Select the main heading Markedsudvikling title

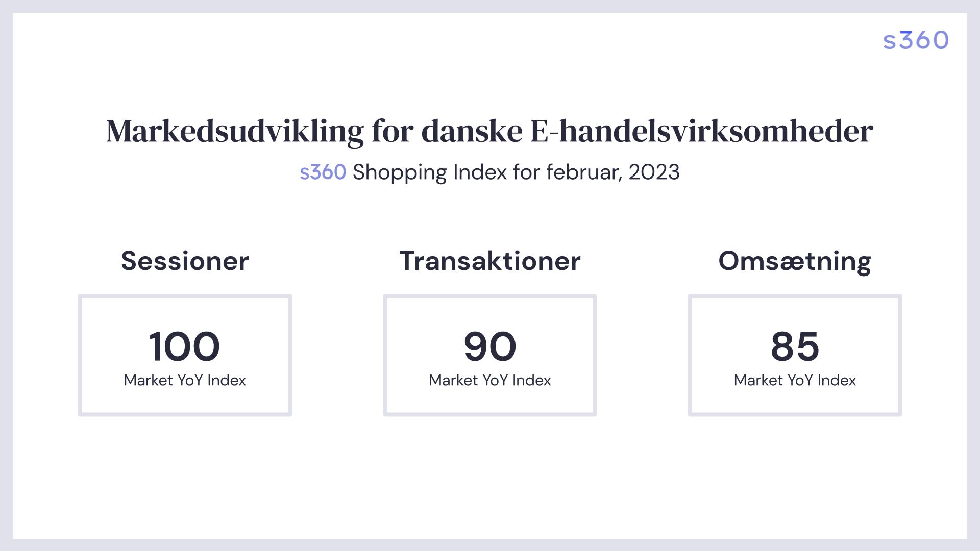tap(490, 132)
